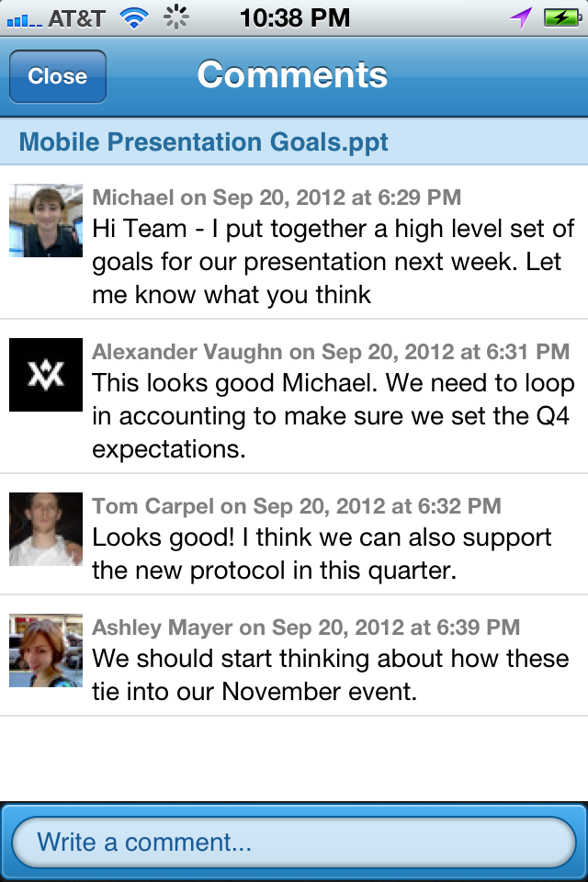The image size is (588, 882).
Task: Tap the Close button
Action: pyautogui.click(x=57, y=76)
